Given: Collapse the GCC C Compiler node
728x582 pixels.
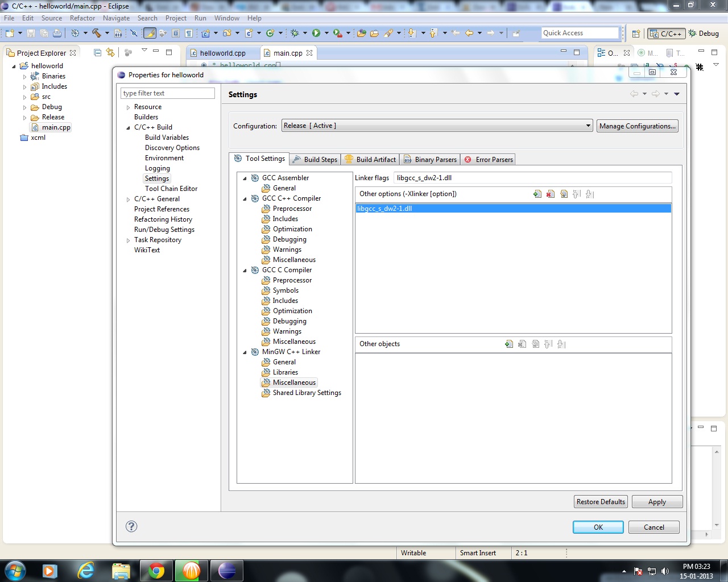Looking at the screenshot, I should coord(245,270).
